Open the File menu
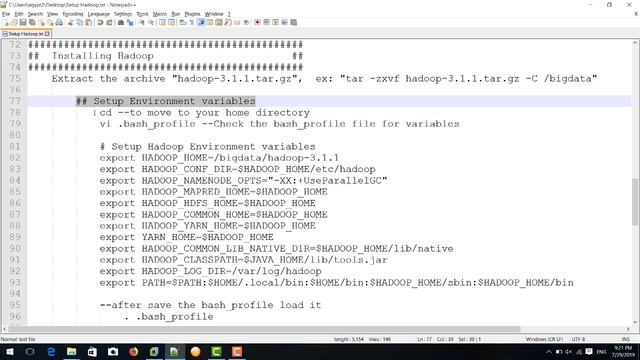 6,14
